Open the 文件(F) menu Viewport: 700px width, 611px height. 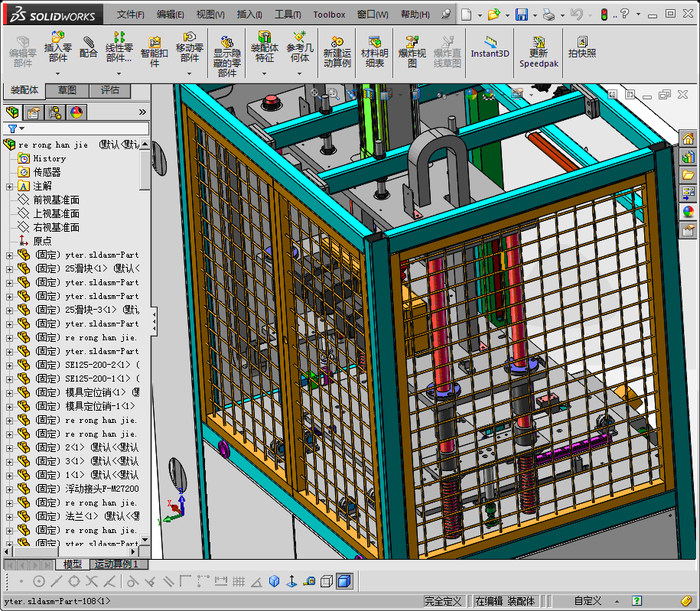tap(130, 15)
